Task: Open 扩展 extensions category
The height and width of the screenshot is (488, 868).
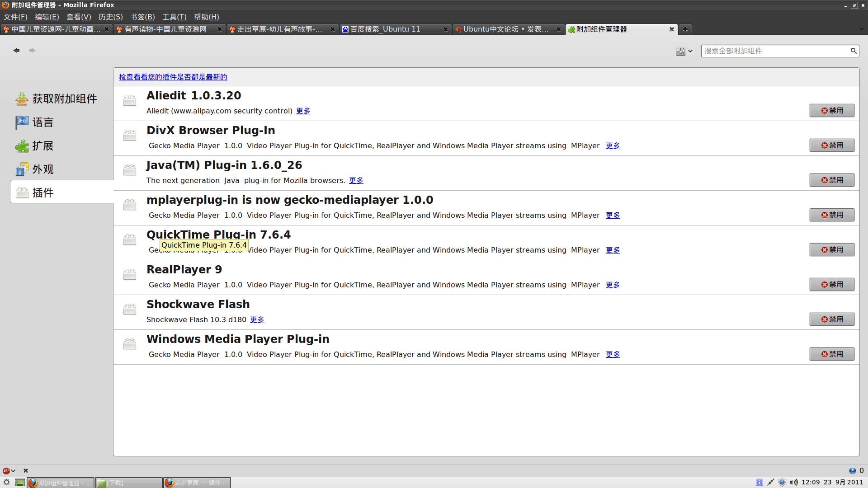Action: [x=61, y=145]
